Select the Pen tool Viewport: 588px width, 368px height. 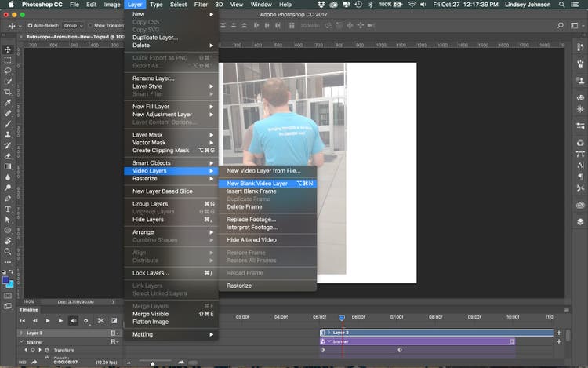point(8,198)
